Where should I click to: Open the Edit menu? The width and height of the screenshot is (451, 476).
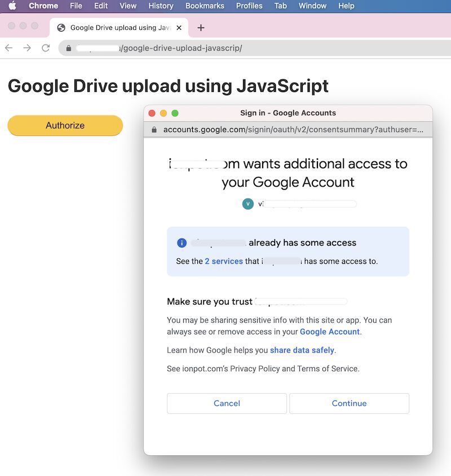point(101,6)
